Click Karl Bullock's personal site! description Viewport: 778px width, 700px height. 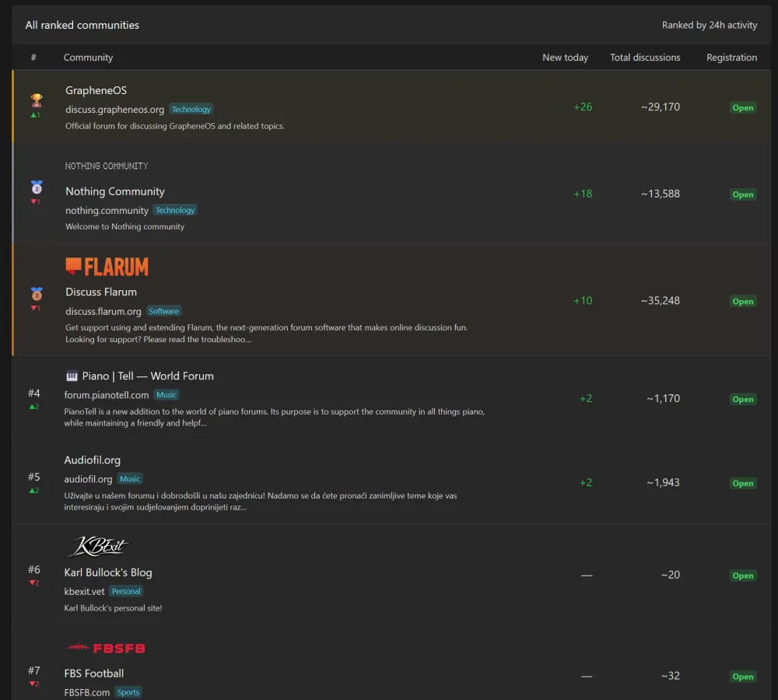[113, 608]
